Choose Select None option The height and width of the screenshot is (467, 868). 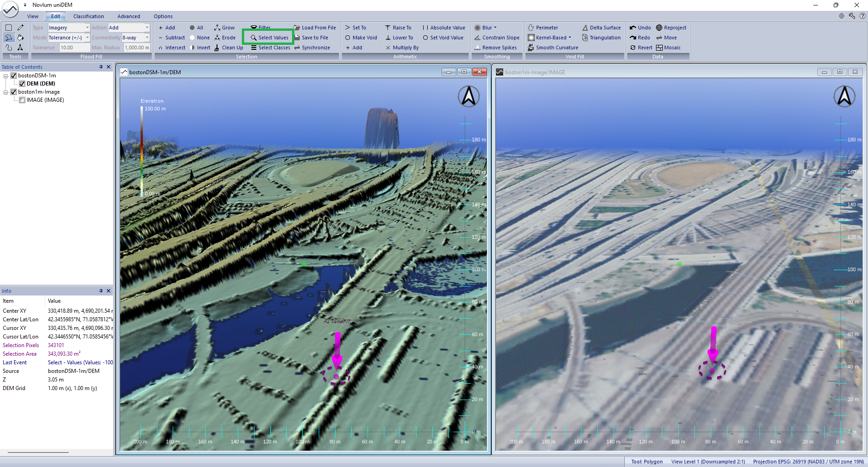click(x=199, y=38)
